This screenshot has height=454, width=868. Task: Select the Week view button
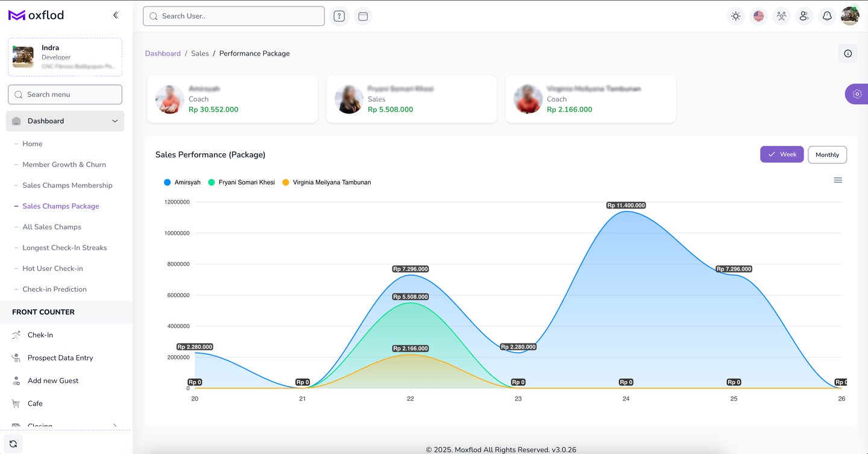tap(782, 154)
